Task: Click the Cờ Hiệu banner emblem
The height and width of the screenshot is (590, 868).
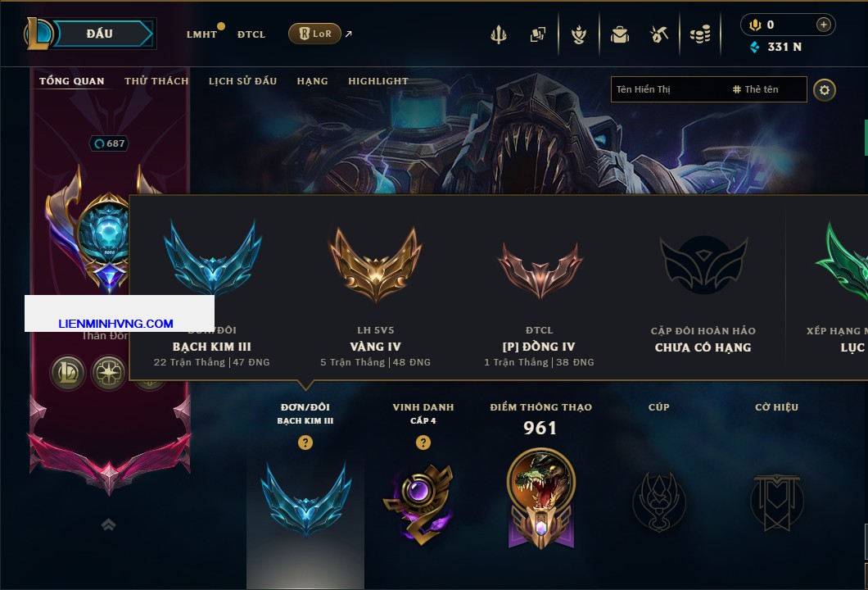Action: (x=776, y=502)
